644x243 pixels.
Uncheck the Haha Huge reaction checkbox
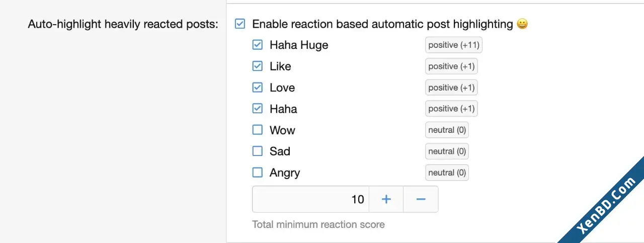coord(257,45)
